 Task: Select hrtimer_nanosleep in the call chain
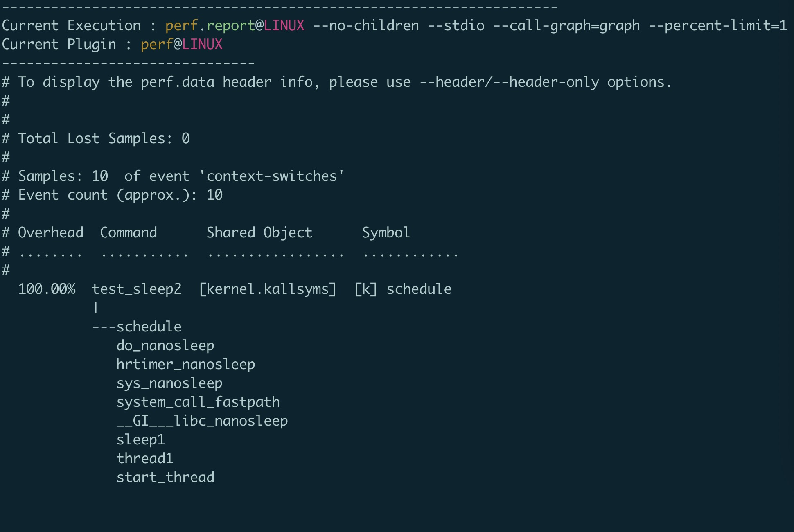coord(186,364)
